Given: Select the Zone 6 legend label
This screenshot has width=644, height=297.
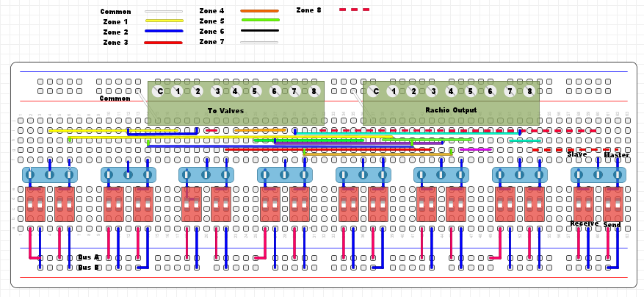Looking at the screenshot, I should point(211,32).
